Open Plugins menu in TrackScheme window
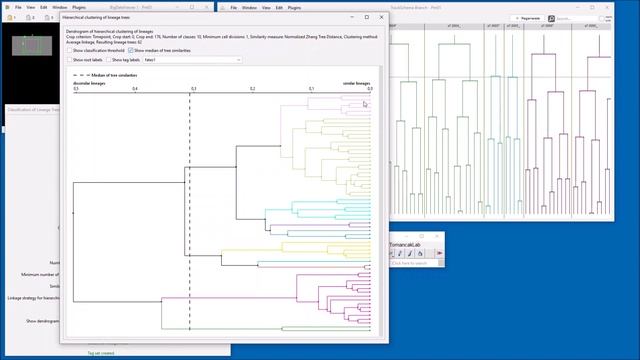Screen dimensions: 640x360 pos(294,7)
